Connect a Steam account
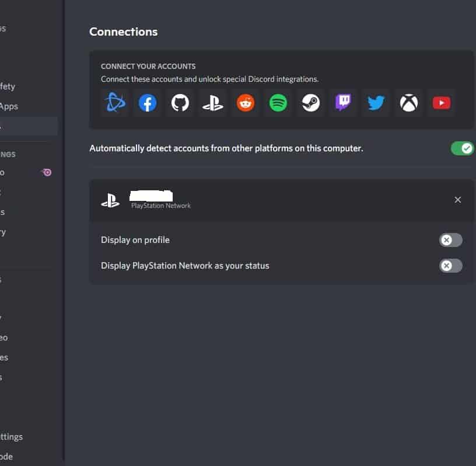Screen dimensions: 476x466 pos(311,103)
